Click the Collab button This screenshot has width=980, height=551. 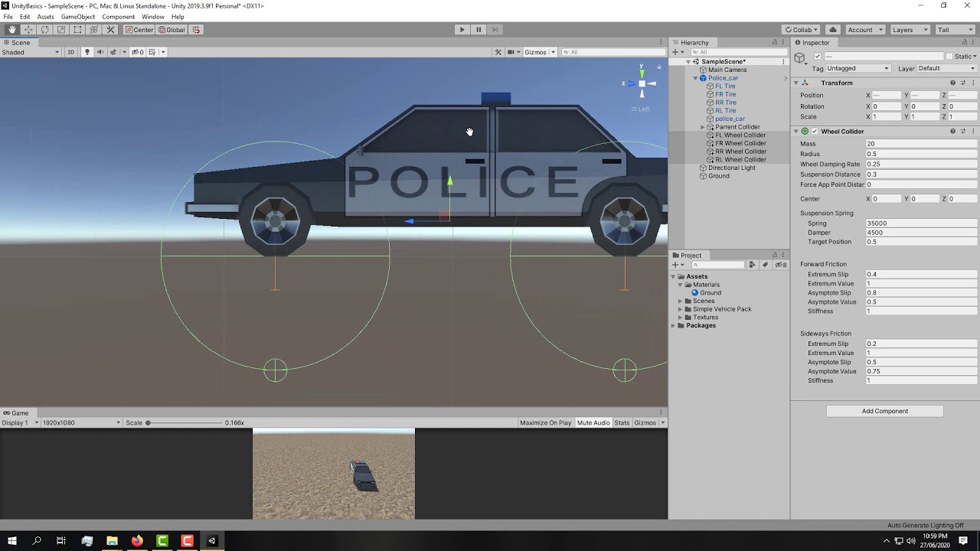(799, 30)
